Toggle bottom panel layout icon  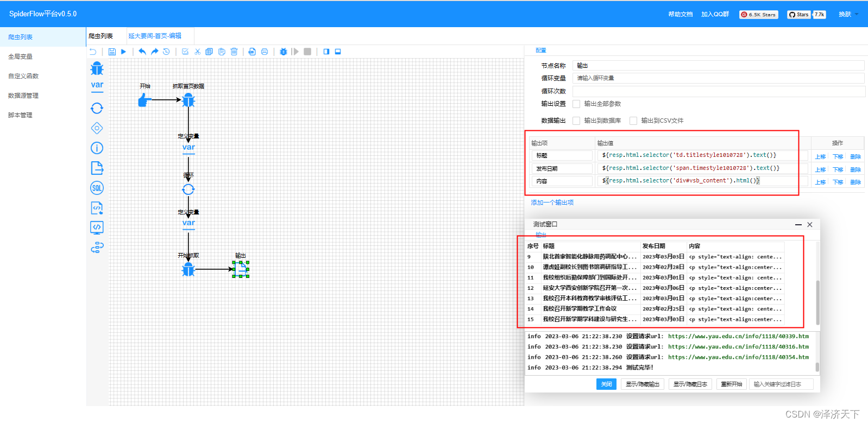(x=338, y=52)
